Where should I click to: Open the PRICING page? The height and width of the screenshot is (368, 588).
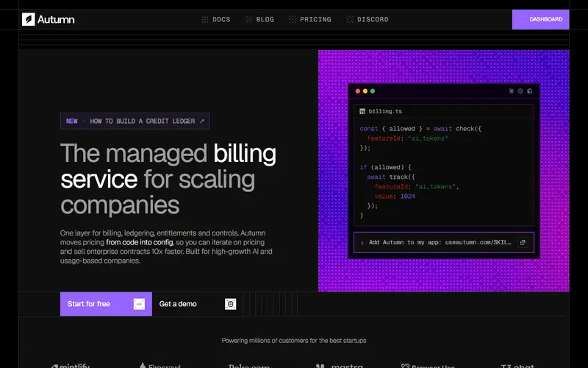coord(309,20)
